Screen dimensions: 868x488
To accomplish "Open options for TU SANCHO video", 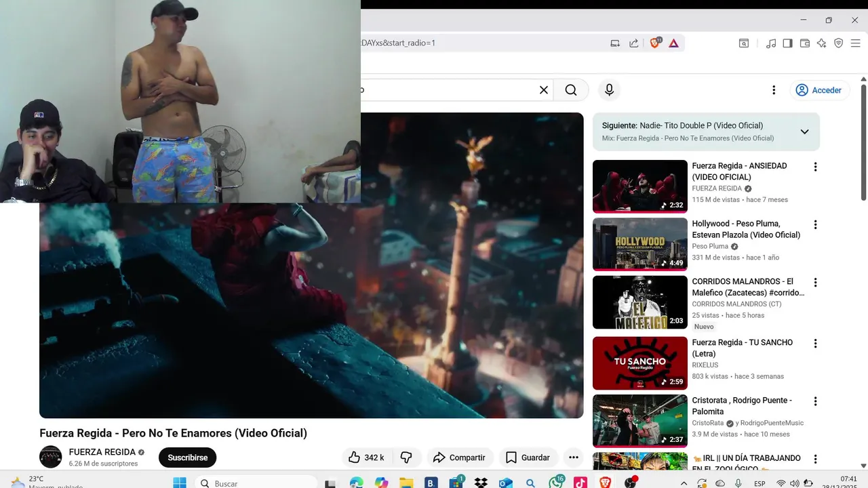I will (815, 344).
